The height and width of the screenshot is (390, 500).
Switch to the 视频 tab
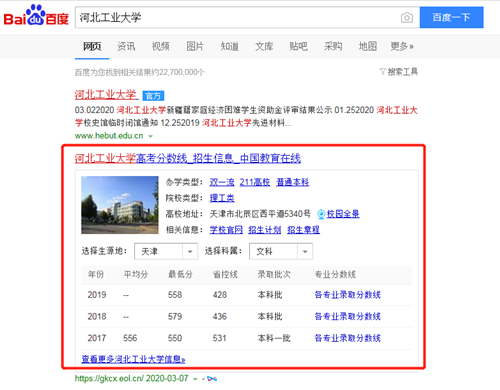[x=161, y=46]
